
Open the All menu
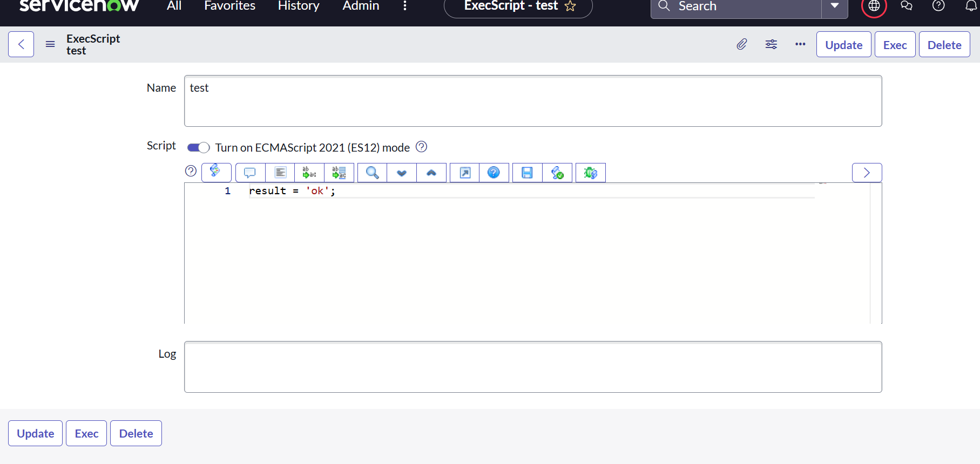[174, 6]
